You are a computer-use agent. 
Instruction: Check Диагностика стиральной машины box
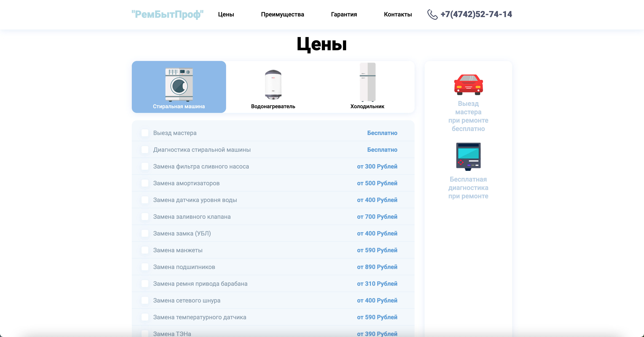pyautogui.click(x=145, y=150)
